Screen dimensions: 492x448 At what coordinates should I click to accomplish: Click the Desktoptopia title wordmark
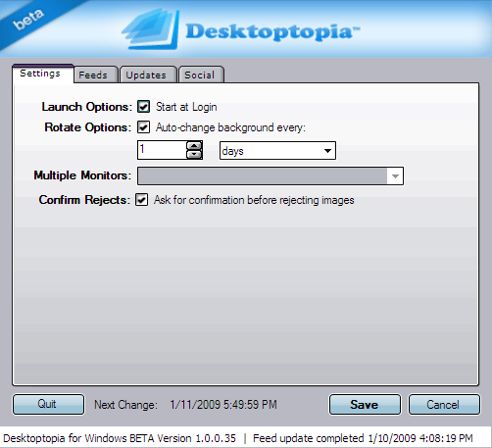point(272,32)
